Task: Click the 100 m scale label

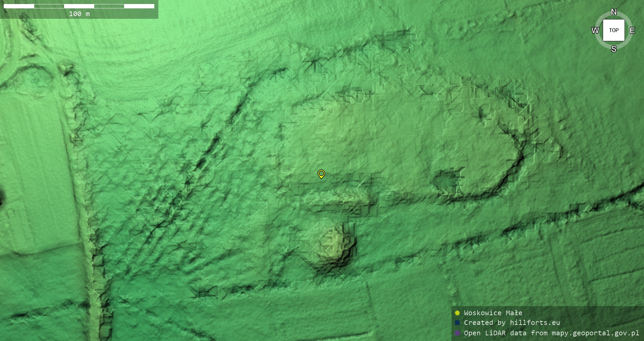Action: (x=79, y=14)
